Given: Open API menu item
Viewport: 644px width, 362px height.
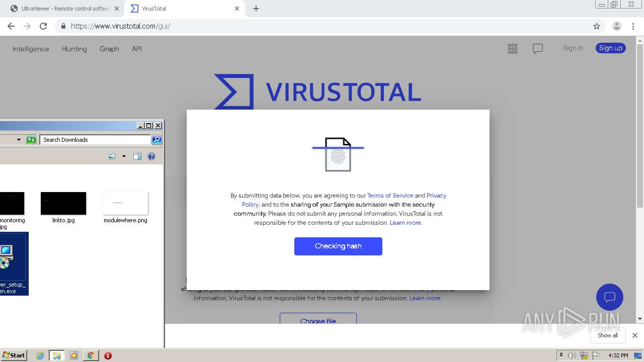Looking at the screenshot, I should tap(137, 49).
